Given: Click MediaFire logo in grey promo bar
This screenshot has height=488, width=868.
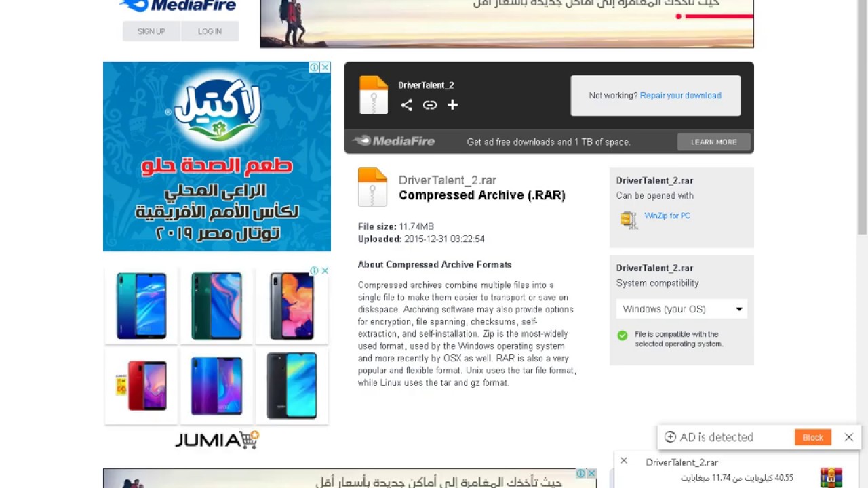Looking at the screenshot, I should click(394, 141).
